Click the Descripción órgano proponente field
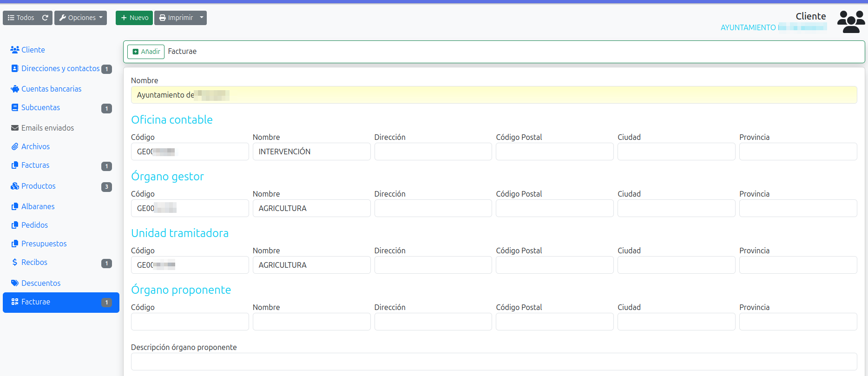Viewport: 868px width, 376px height. click(x=493, y=361)
